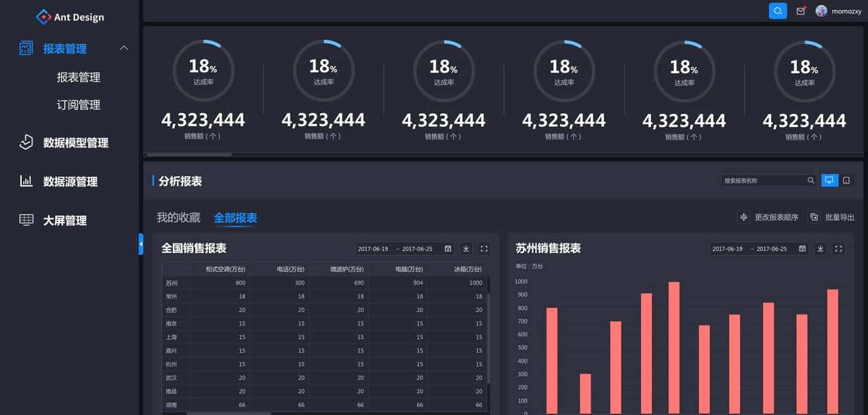Open 苏州销售报表 in fullscreen view
Image resolution: width=868 pixels, height=415 pixels.
point(839,249)
